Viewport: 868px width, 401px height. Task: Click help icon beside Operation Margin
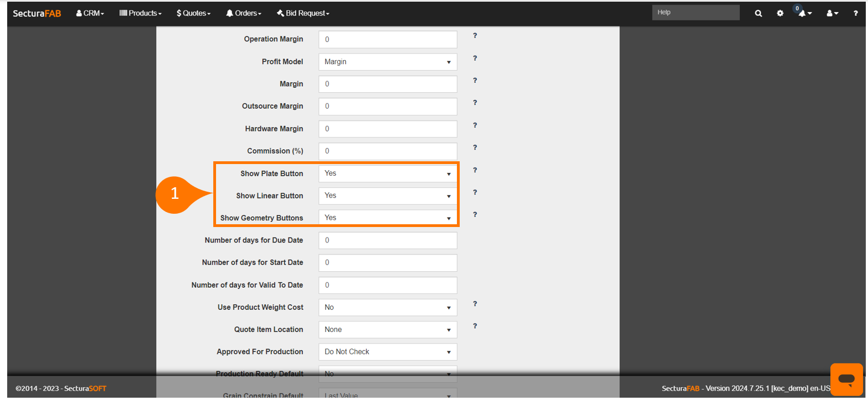[x=475, y=36]
